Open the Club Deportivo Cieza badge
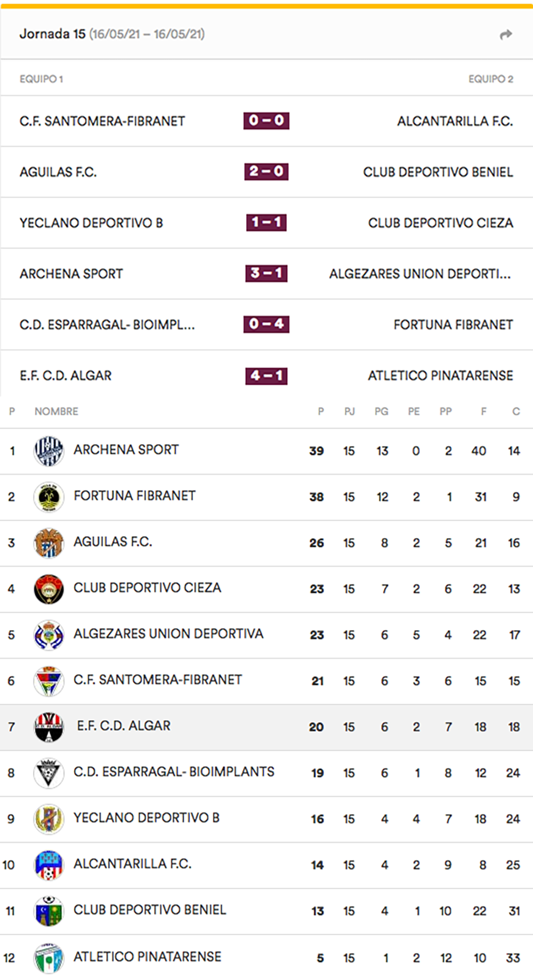 tap(49, 589)
